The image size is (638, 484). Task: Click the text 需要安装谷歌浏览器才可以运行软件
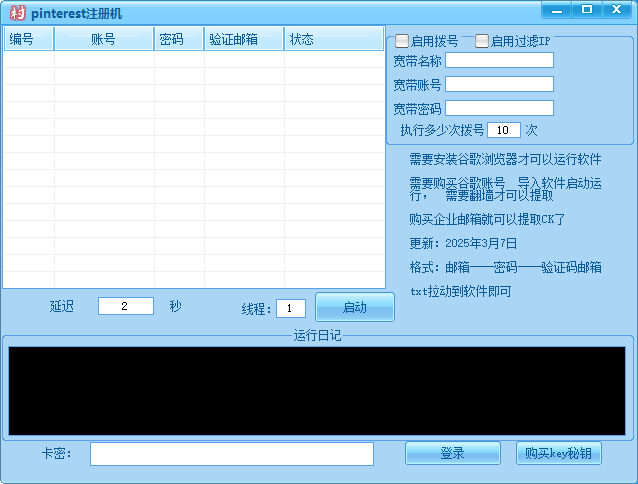coord(505,159)
